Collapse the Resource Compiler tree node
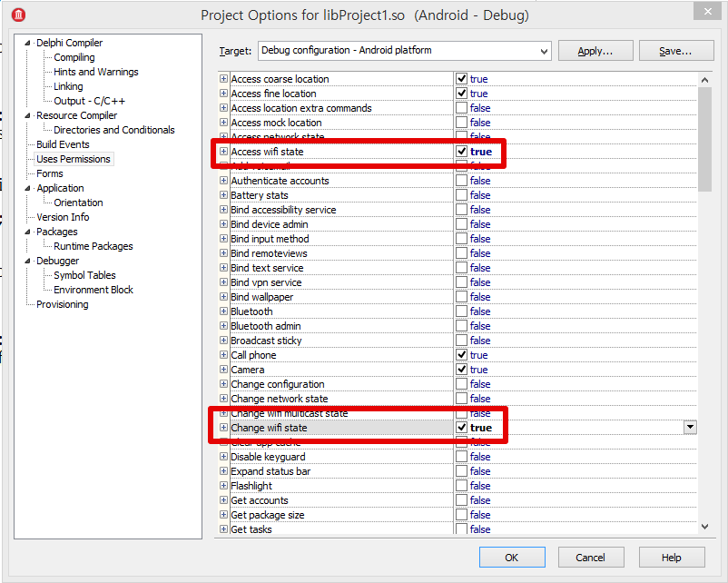Image resolution: width=728 pixels, height=583 pixels. pos(27,115)
